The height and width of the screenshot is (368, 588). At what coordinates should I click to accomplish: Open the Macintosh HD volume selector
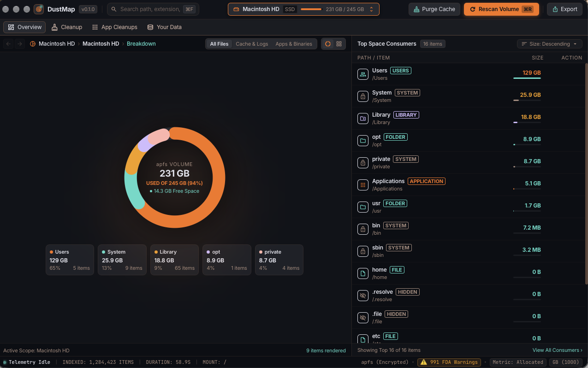click(x=303, y=9)
